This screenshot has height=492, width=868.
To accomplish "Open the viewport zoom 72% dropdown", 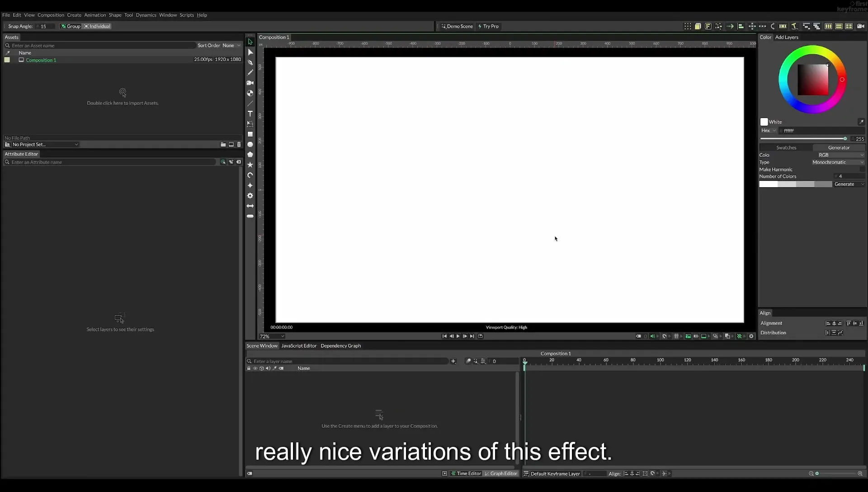I will (x=272, y=336).
